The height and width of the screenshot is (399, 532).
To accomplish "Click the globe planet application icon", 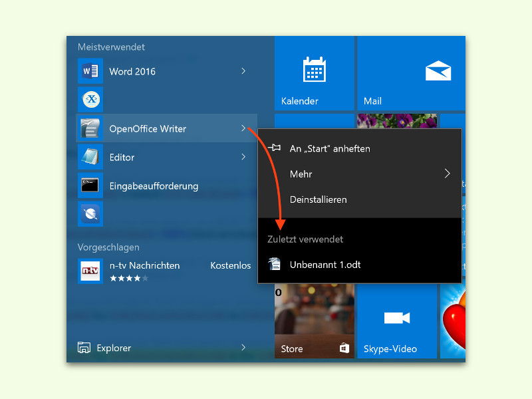I will [x=90, y=213].
